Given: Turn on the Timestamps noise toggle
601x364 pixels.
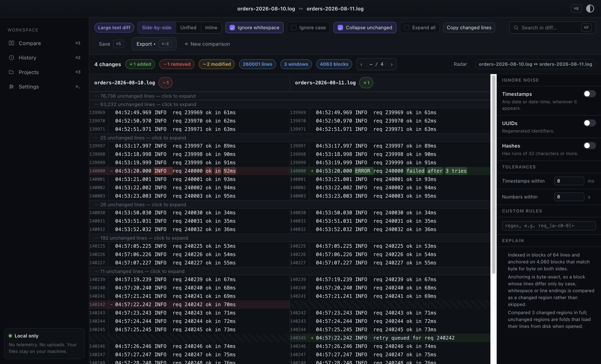Looking at the screenshot, I should 589,94.
